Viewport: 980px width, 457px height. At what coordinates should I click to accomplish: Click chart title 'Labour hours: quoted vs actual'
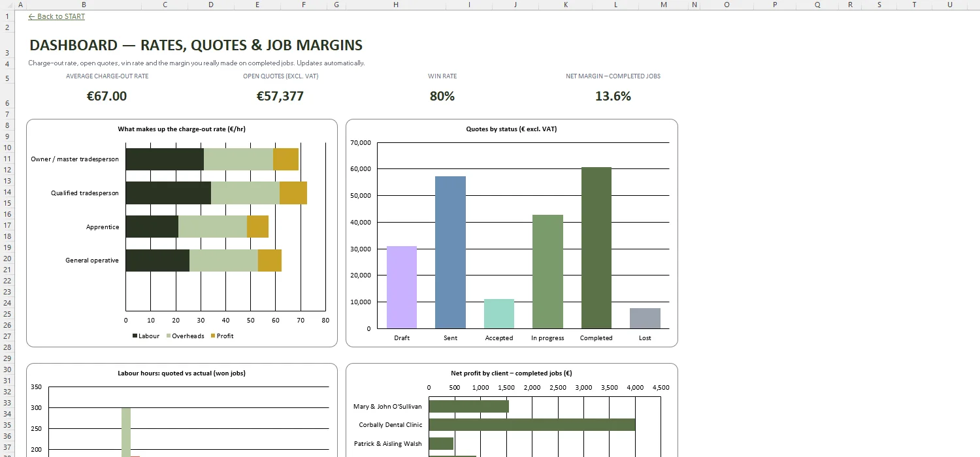182,373
